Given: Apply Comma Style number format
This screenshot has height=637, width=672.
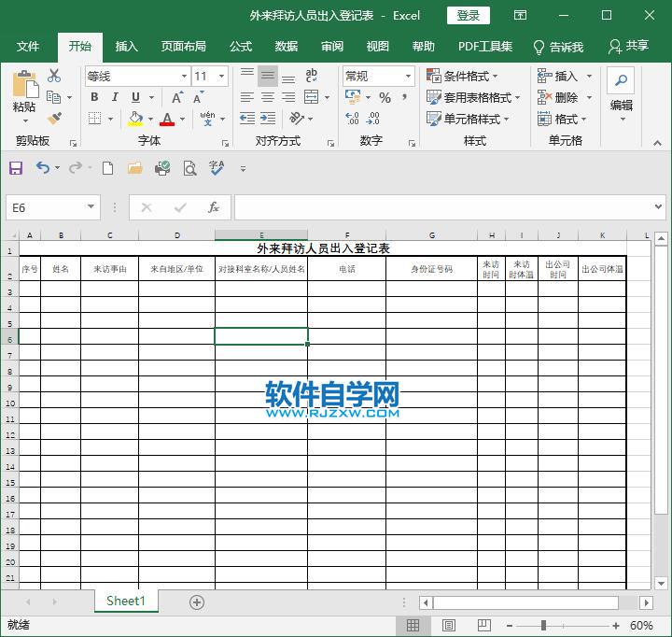Looking at the screenshot, I should tap(404, 97).
